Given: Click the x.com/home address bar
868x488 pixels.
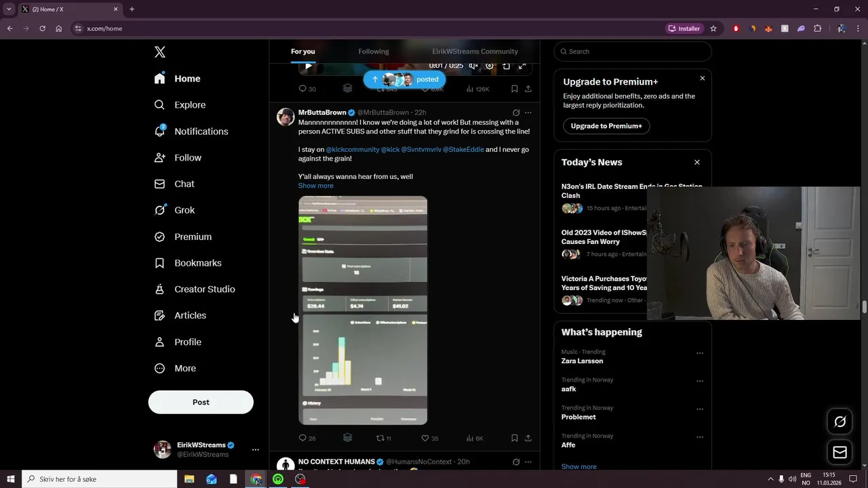Looking at the screenshot, I should [366, 28].
